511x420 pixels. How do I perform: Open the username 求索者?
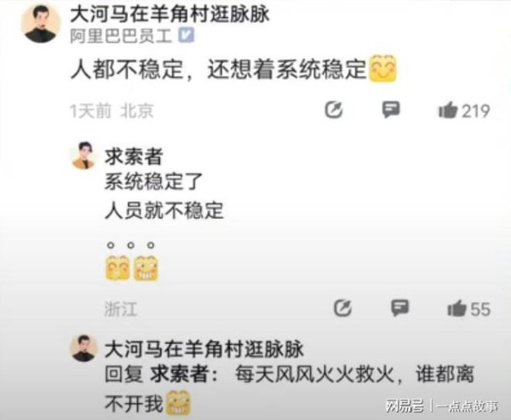click(x=134, y=156)
